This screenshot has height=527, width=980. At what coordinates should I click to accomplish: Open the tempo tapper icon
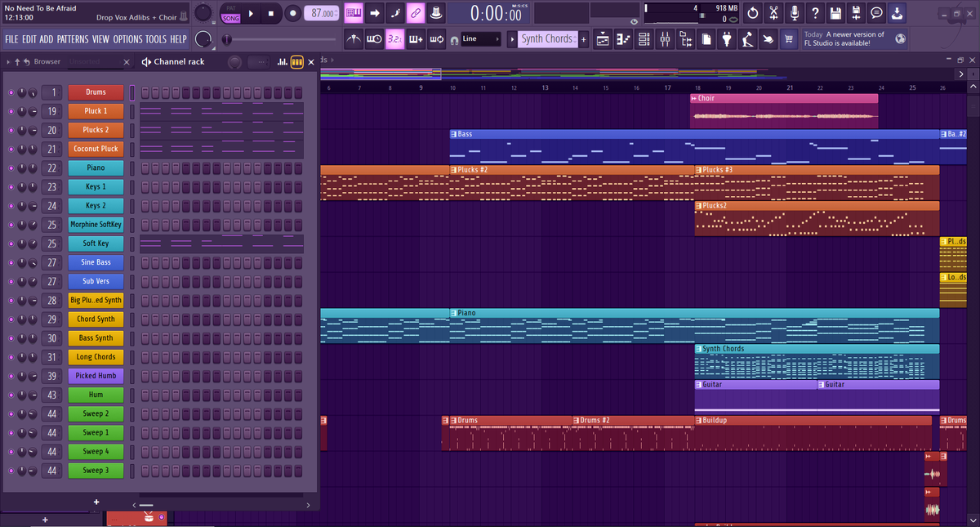click(746, 38)
